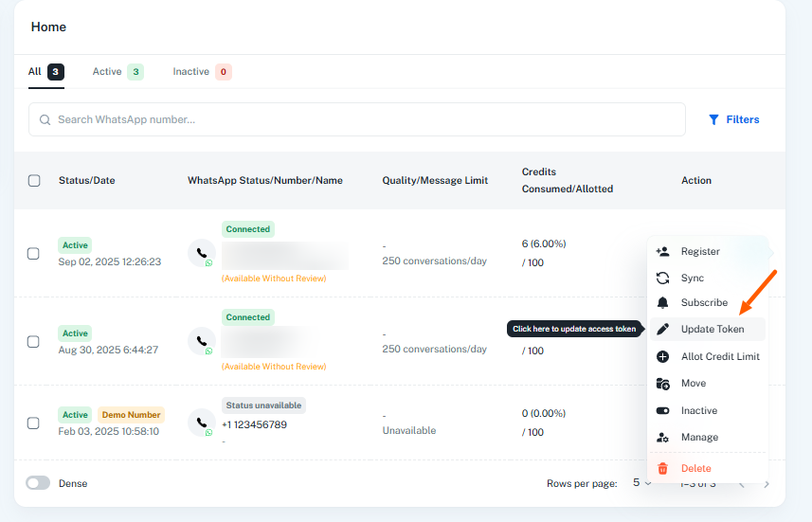Open the Rows per page dropdown
Image resolution: width=812 pixels, height=522 pixels.
tap(641, 483)
